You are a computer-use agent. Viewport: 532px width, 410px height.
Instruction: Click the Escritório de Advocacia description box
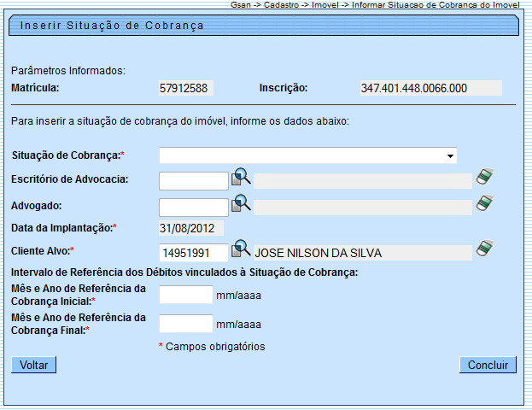coord(363,180)
